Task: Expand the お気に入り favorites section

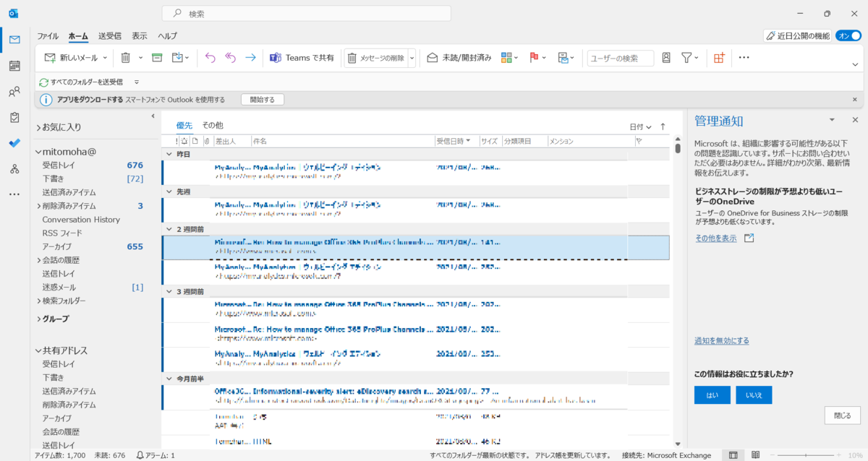Action: click(38, 127)
